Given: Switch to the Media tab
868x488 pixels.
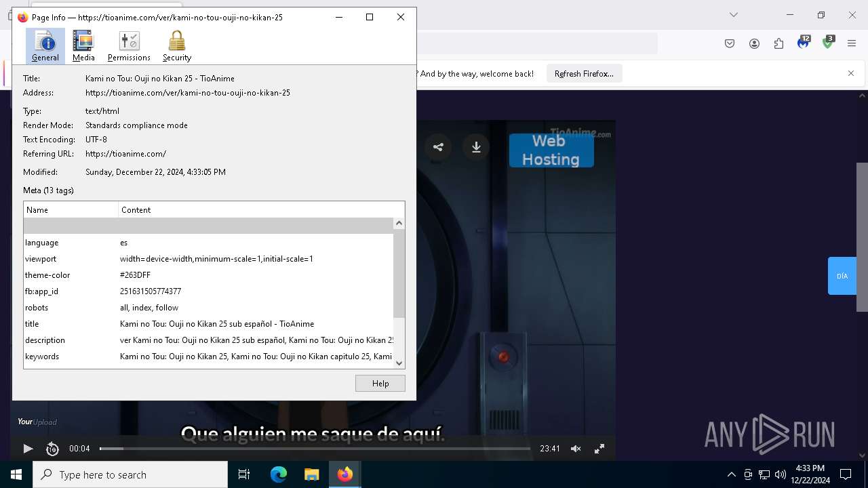Looking at the screenshot, I should (x=83, y=46).
